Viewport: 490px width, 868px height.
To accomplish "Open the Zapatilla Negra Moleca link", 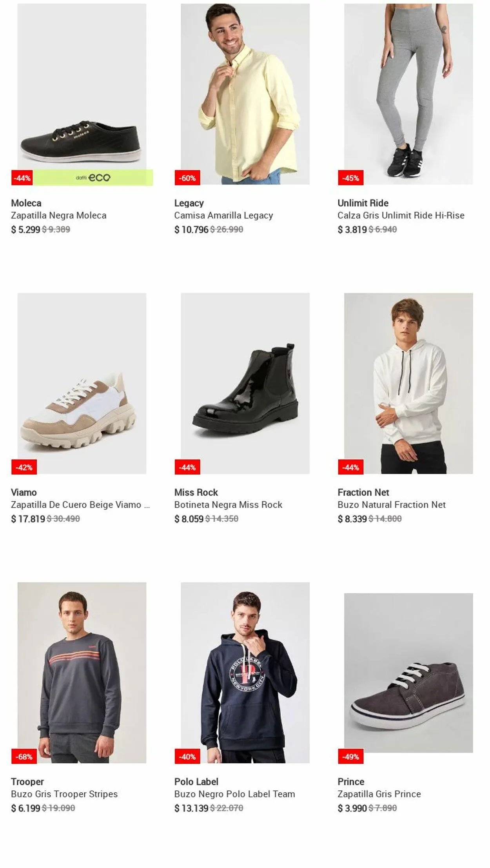I will click(x=59, y=215).
